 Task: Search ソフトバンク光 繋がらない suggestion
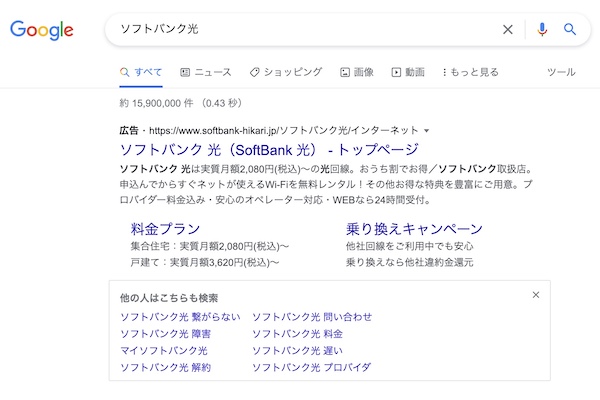point(180,317)
